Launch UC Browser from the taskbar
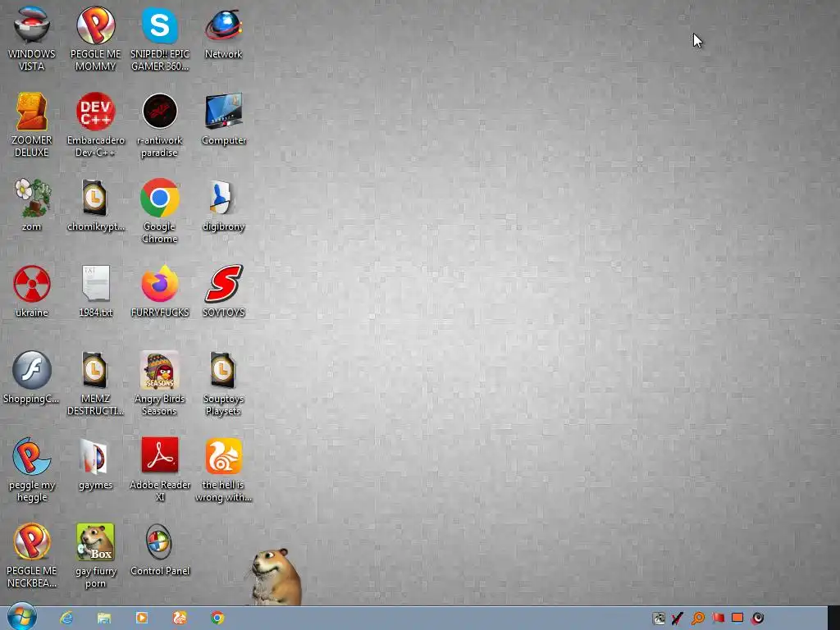This screenshot has height=630, width=840. [x=180, y=618]
